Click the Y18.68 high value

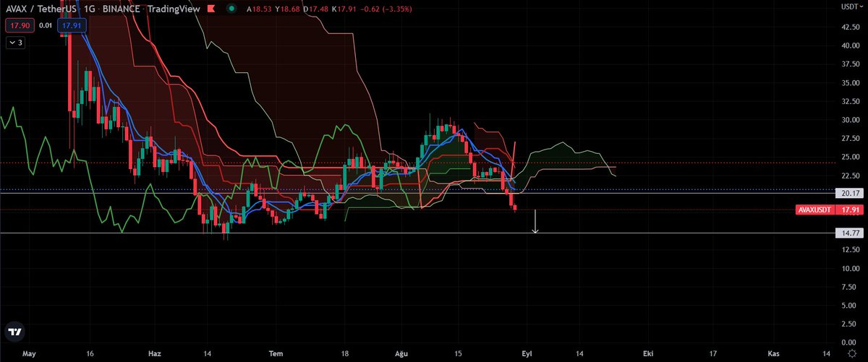click(x=286, y=9)
